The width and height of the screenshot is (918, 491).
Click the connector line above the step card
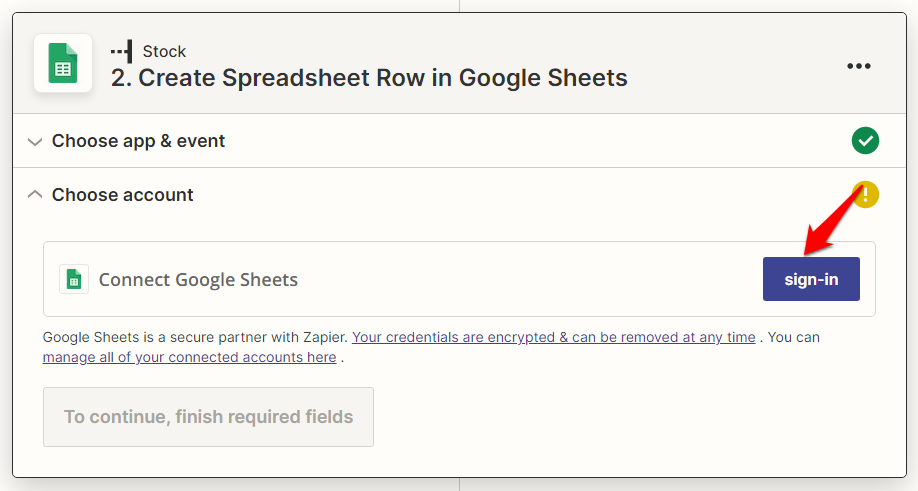460,6
